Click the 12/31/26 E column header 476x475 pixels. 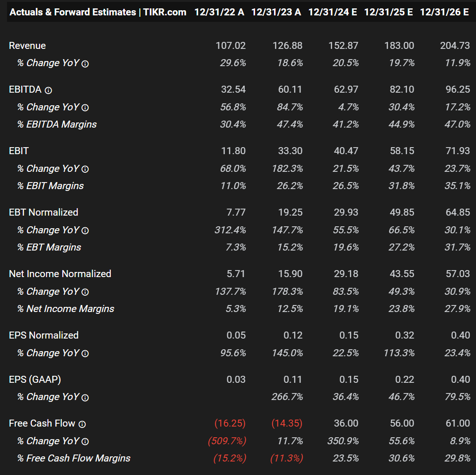pos(444,12)
